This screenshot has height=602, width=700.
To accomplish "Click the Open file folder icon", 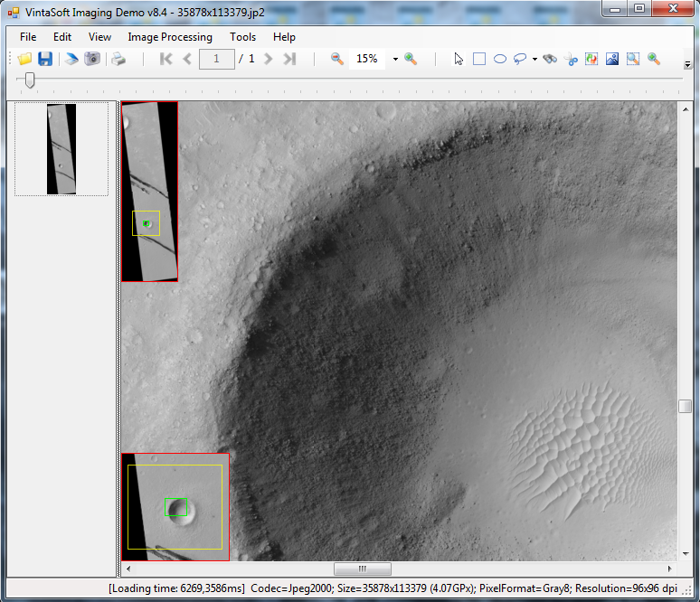I will pos(24,59).
